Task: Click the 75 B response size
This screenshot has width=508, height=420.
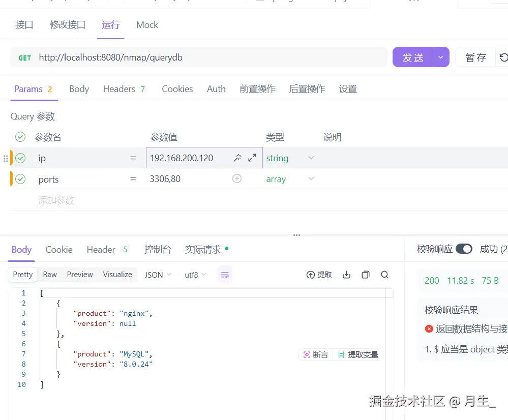Action: pos(490,281)
